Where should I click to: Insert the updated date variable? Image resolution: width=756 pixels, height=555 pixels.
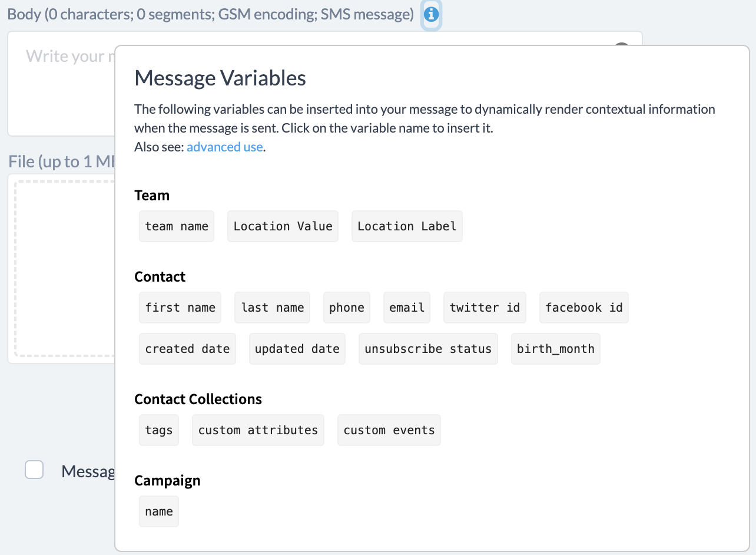coord(297,349)
